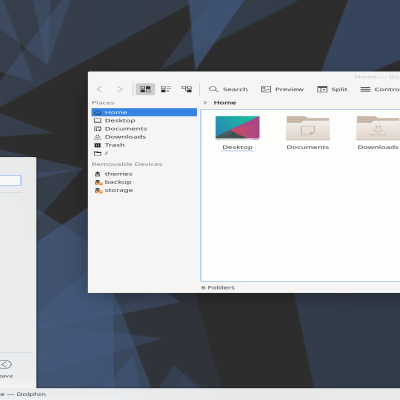
Task: Toggle the Preview option
Action: point(282,89)
